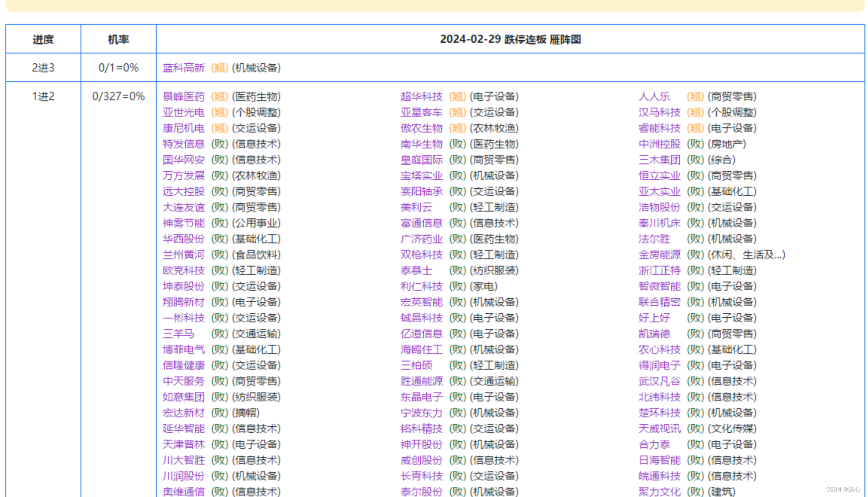Click 天威视讯 stock name
Screen dimensions: 868x497
point(660,429)
